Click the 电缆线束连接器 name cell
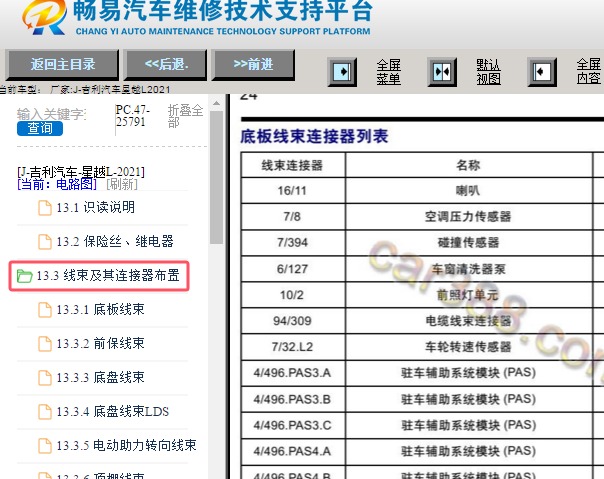Image resolution: width=604 pixels, height=479 pixels. point(468,321)
